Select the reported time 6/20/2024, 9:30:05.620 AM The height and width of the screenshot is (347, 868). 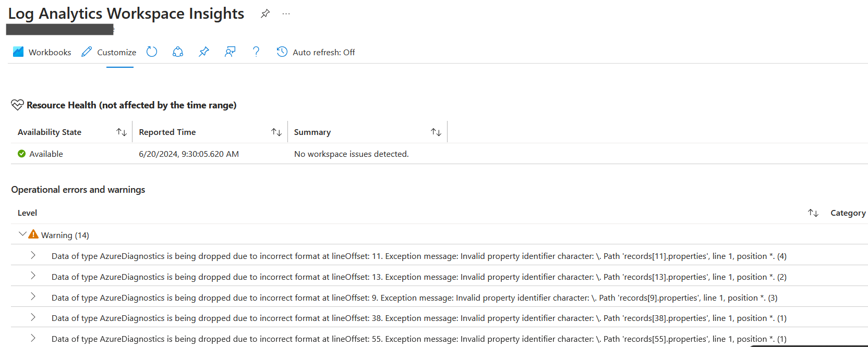189,154
